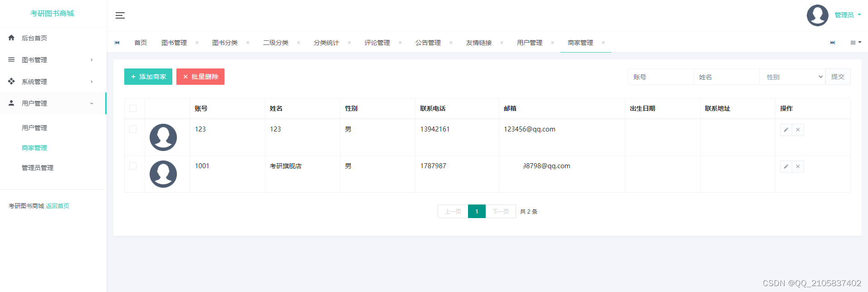Edit merchant 123 with pencil icon
Viewport: 868px width, 292px height.
tap(786, 130)
